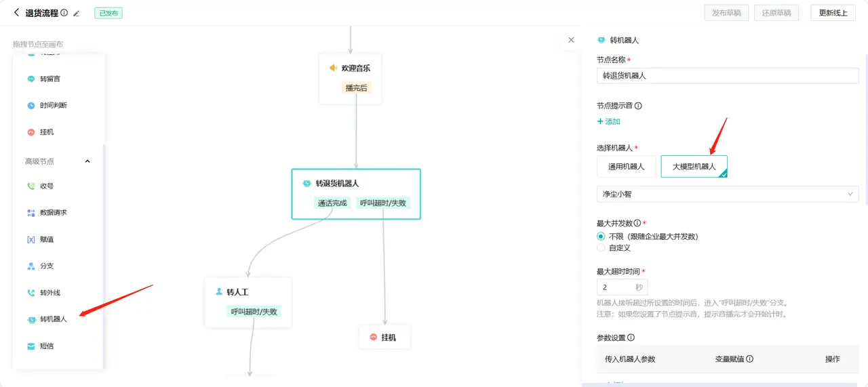Select the 赋值 variable icon

[x=31, y=239]
